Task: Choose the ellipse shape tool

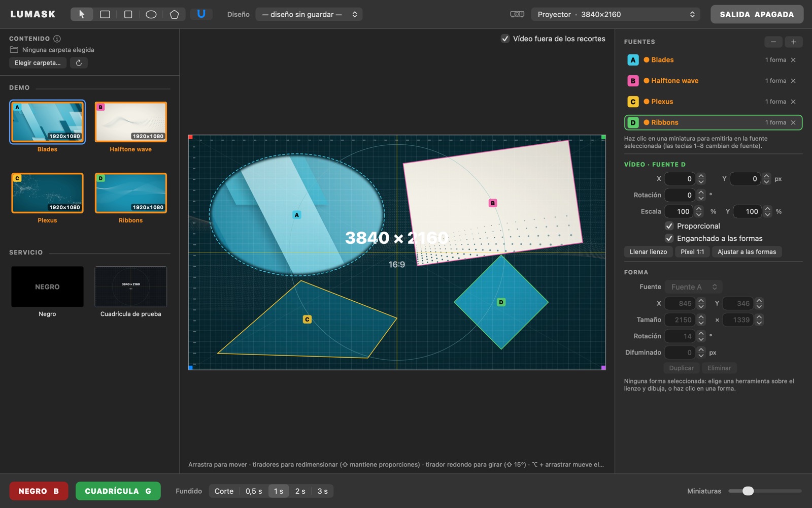Action: coord(151,14)
